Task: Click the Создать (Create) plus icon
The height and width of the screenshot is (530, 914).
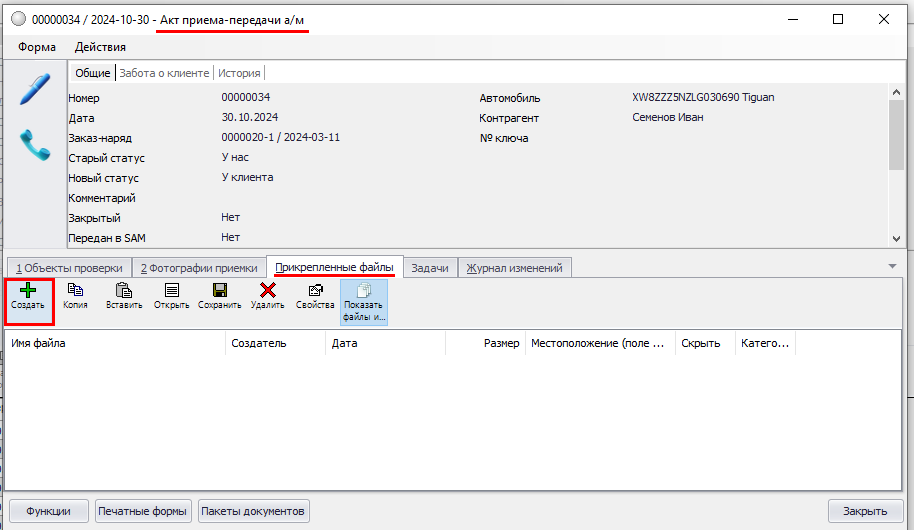Action: pyautogui.click(x=28, y=291)
